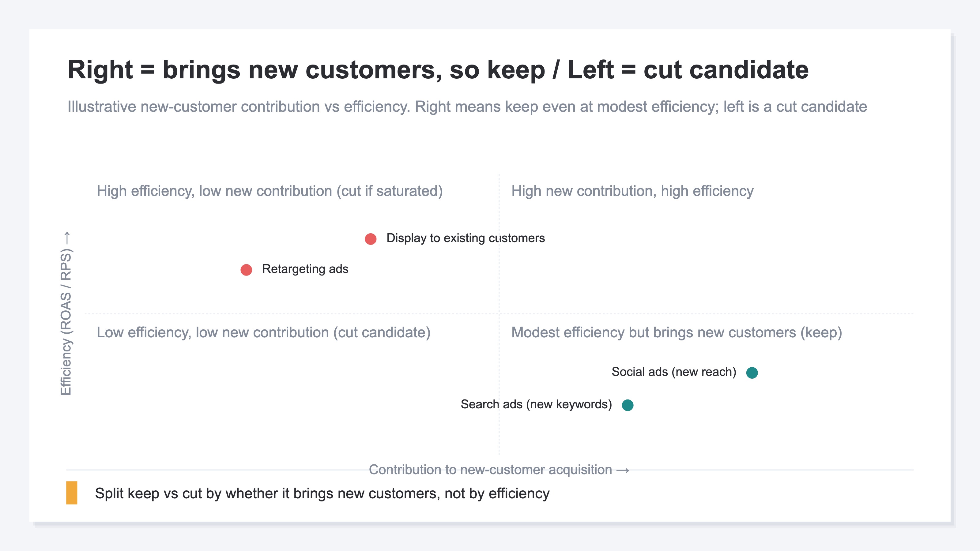Screen dimensions: 980x551
Task: Click the red Display to existing customers dot
Action: (x=371, y=239)
